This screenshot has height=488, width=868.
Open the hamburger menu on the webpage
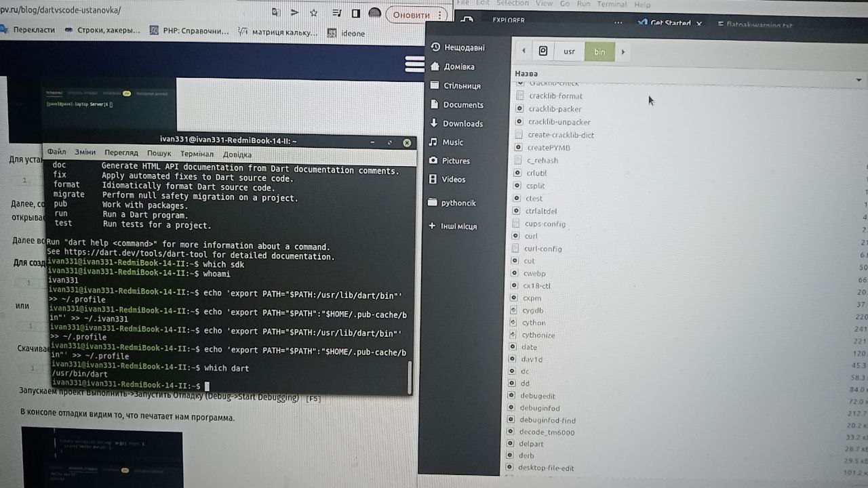(x=414, y=63)
